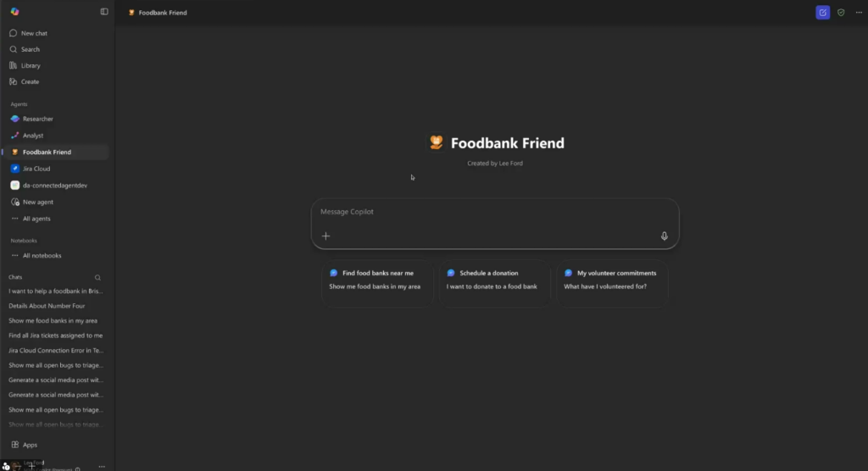
Task: Start a new chat from the blue compose icon
Action: pyautogui.click(x=822, y=13)
